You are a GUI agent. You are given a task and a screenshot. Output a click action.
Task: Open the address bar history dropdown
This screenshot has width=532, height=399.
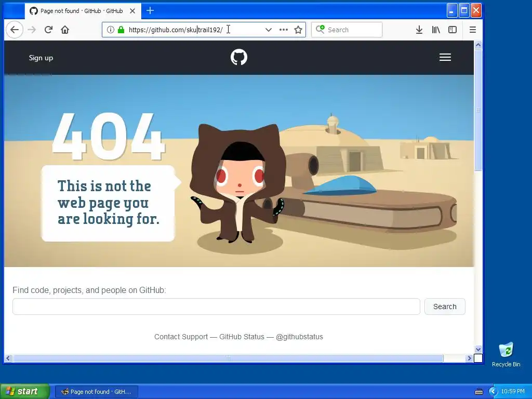pos(269,30)
